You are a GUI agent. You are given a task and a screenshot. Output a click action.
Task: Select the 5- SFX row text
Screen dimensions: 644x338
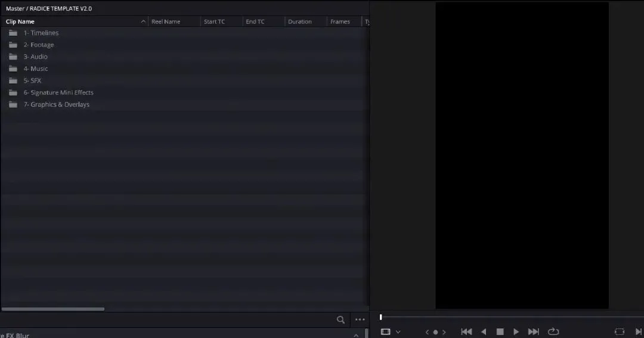click(32, 80)
